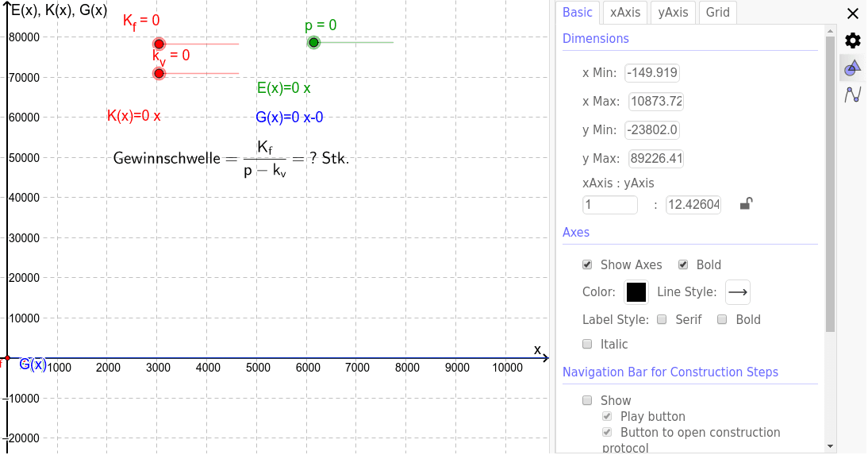Click the y Min input field
Screen dimensions: 868x455
(x=652, y=130)
